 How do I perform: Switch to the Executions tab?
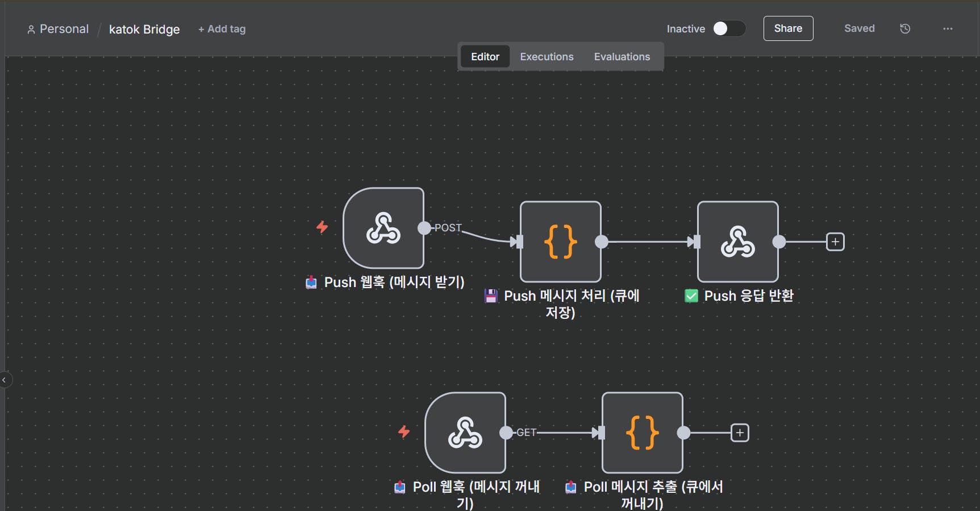click(547, 57)
